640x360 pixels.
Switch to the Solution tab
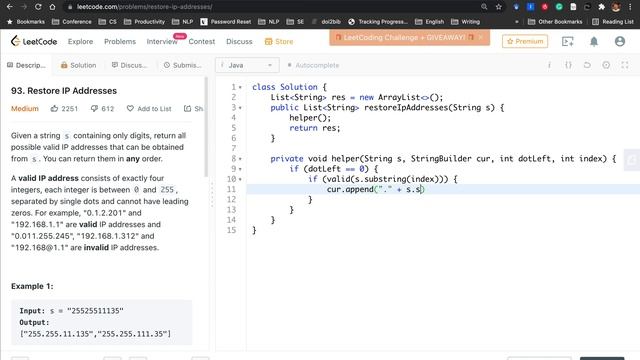(x=78, y=65)
